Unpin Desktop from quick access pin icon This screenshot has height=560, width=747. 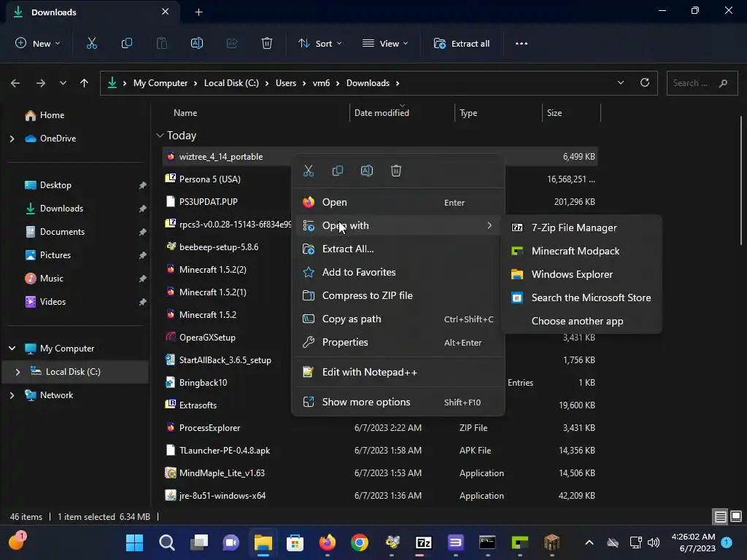142,185
